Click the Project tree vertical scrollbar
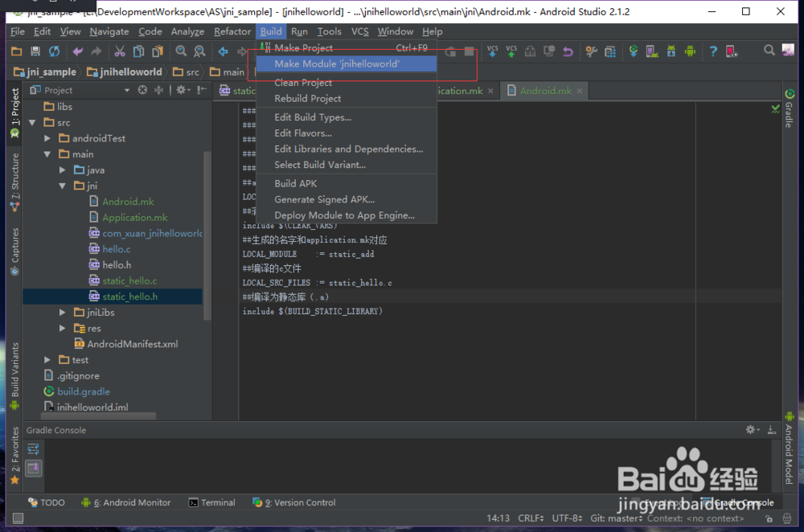Viewport: 804px width, 532px height. [x=207, y=235]
